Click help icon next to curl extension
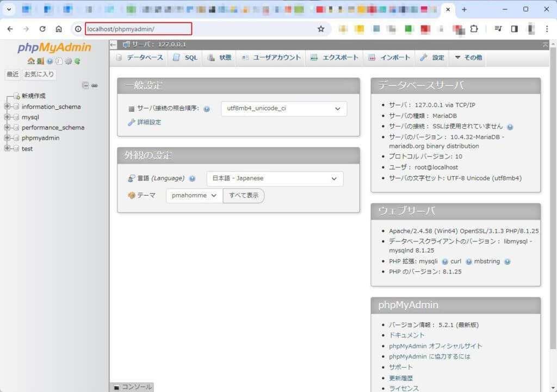 coord(469,262)
